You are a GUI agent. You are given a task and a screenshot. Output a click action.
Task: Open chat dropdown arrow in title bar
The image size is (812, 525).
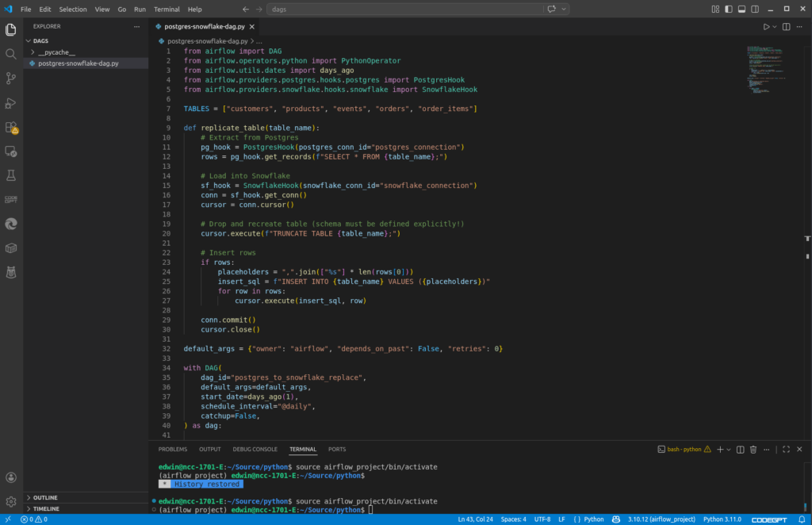(x=564, y=10)
